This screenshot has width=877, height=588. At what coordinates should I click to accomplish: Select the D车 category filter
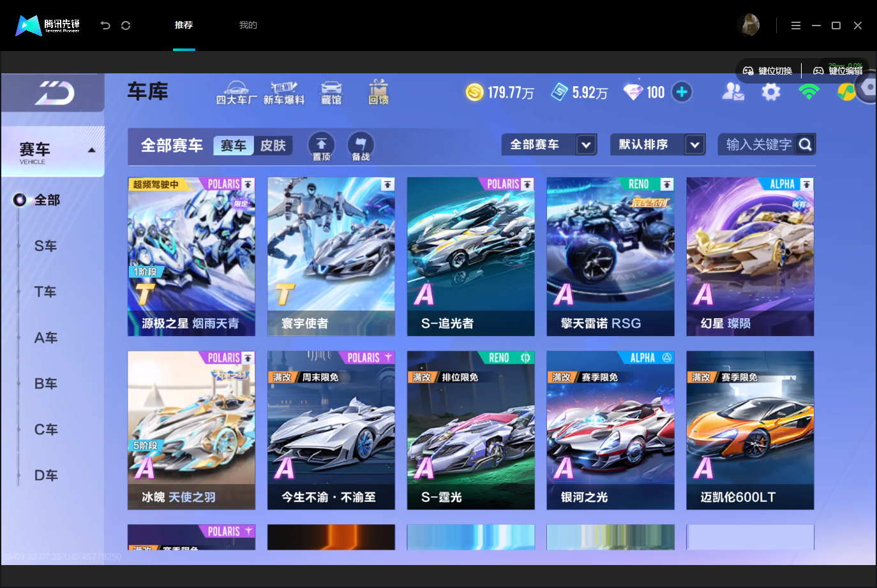46,476
